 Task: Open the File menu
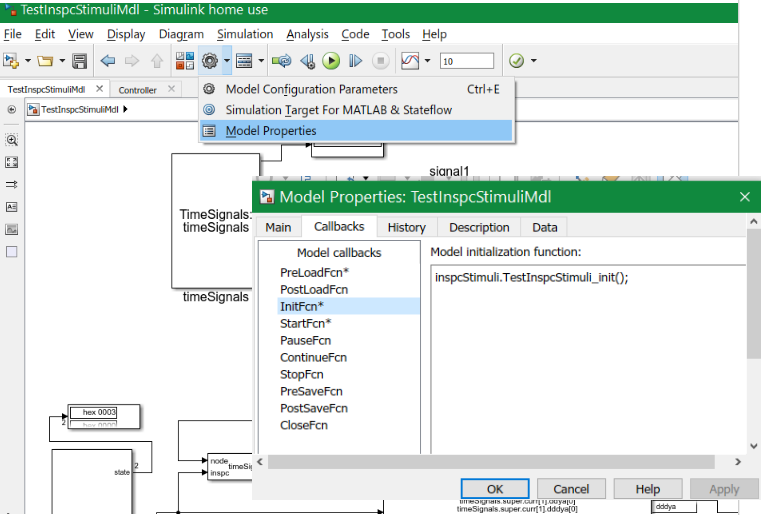tap(13, 34)
